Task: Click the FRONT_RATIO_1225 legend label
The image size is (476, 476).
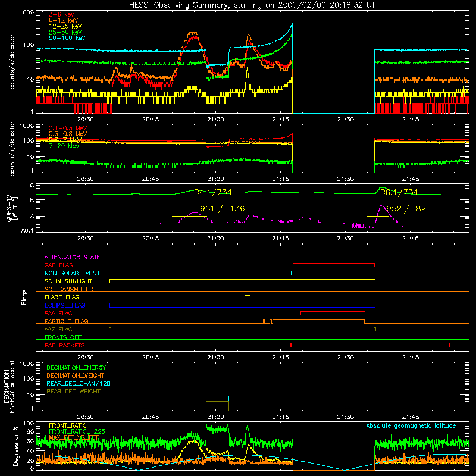Action: click(77, 432)
